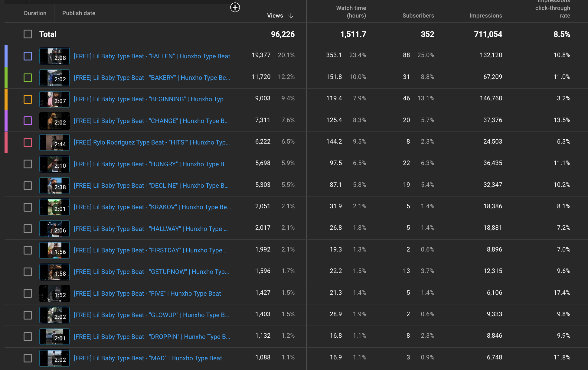Image resolution: width=588 pixels, height=370 pixels.
Task: Check the BAKERY video checkbox
Action: tap(28, 78)
